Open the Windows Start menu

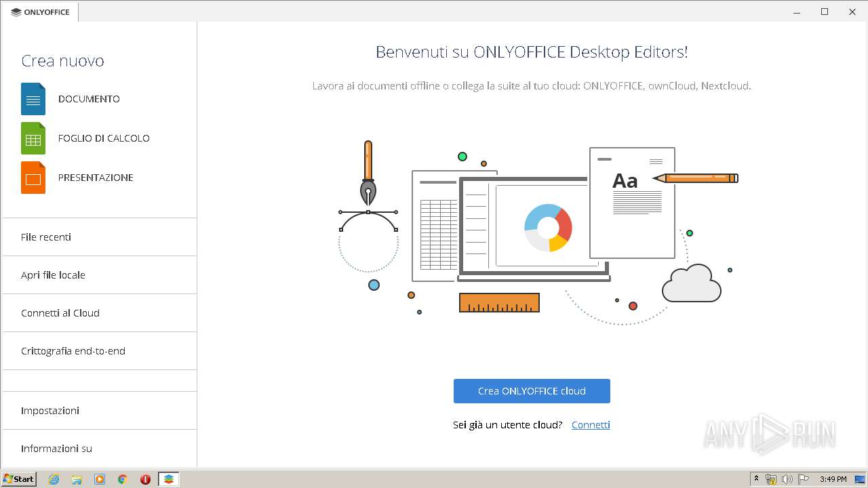(x=18, y=479)
